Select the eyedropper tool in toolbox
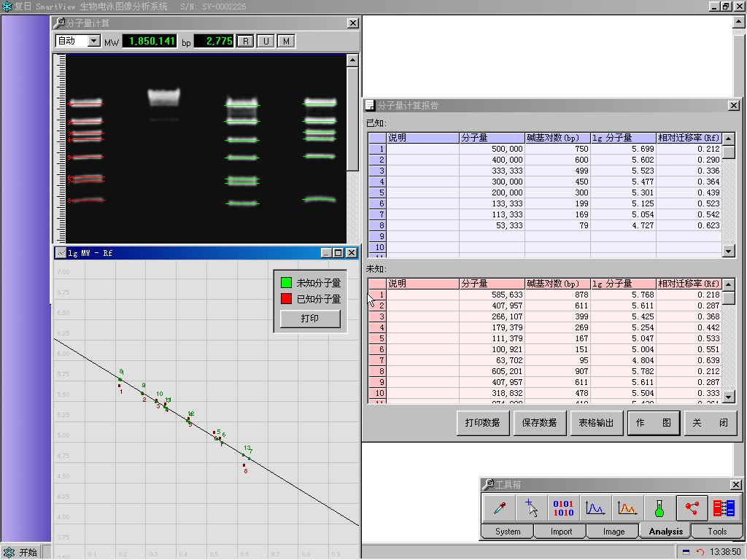The image size is (747, 560). pos(499,507)
